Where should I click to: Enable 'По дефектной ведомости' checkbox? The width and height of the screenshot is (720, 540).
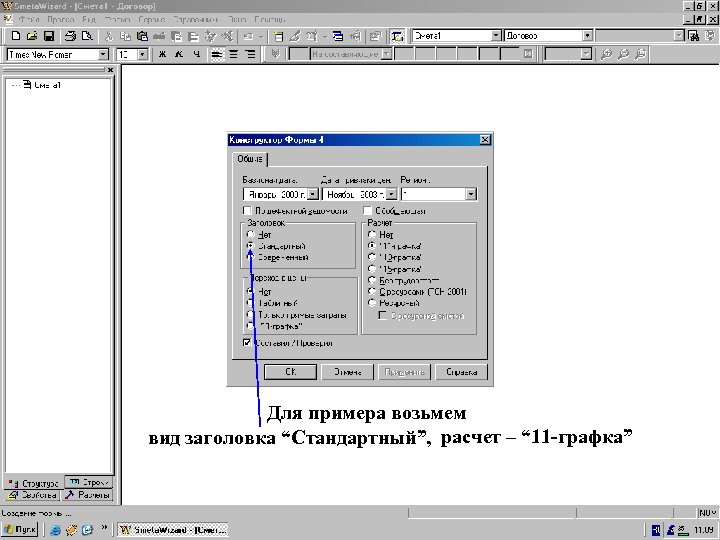pos(247,211)
